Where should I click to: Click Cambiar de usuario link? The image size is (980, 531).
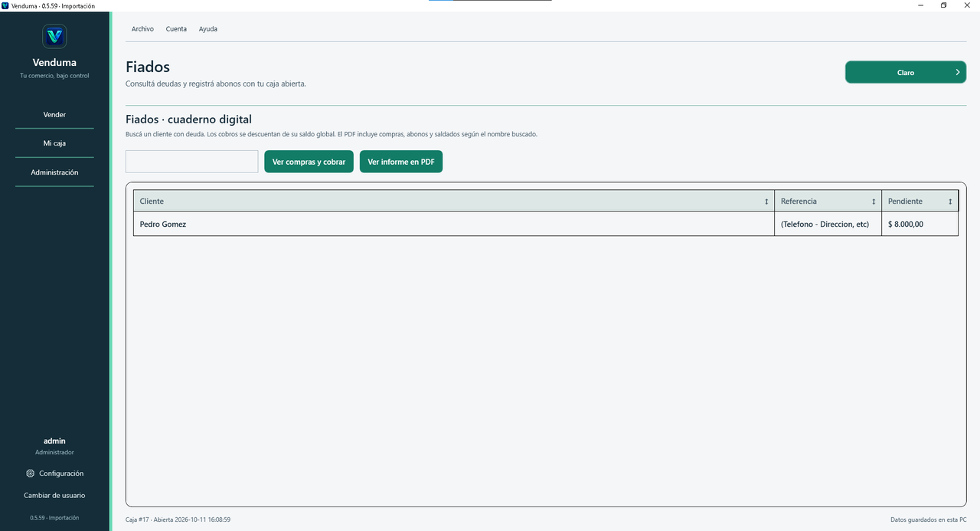[x=54, y=495]
